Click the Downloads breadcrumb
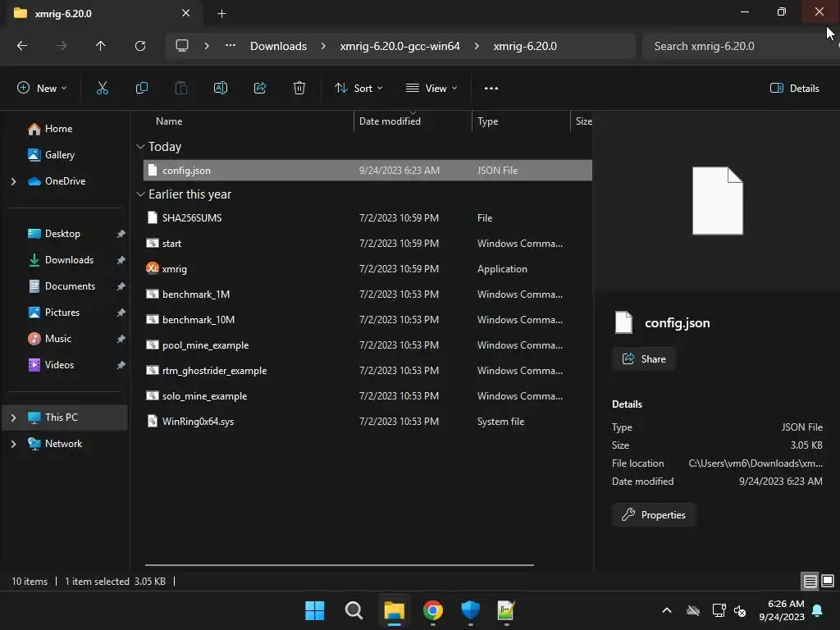 click(x=279, y=46)
